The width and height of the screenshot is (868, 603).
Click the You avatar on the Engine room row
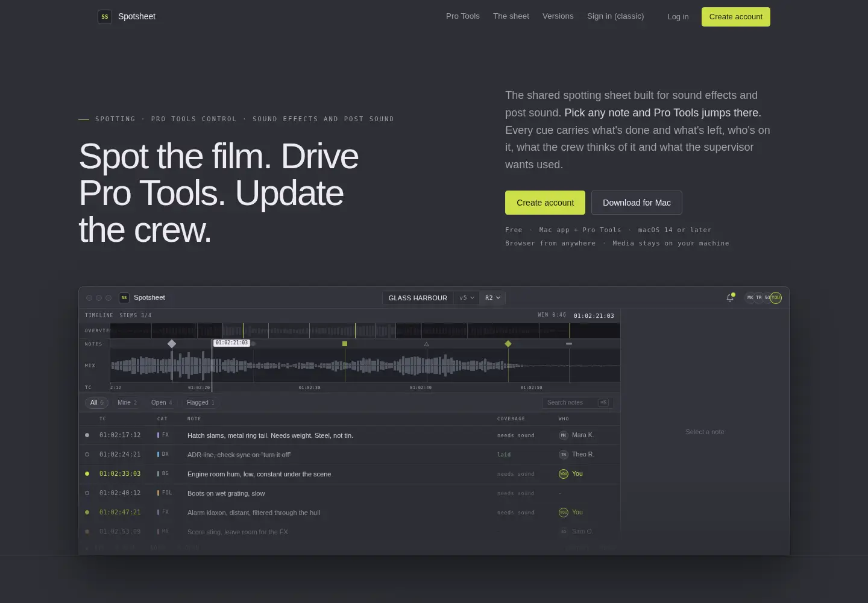coord(564,474)
